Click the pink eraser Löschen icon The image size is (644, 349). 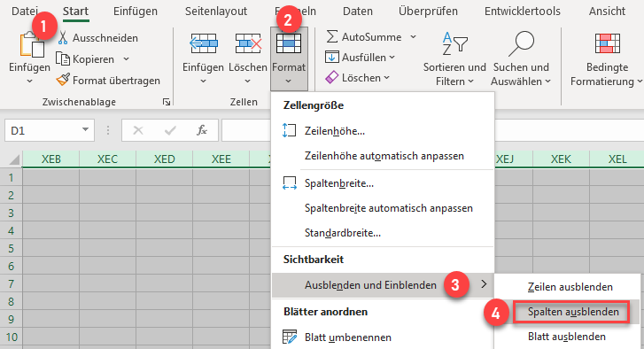(332, 78)
